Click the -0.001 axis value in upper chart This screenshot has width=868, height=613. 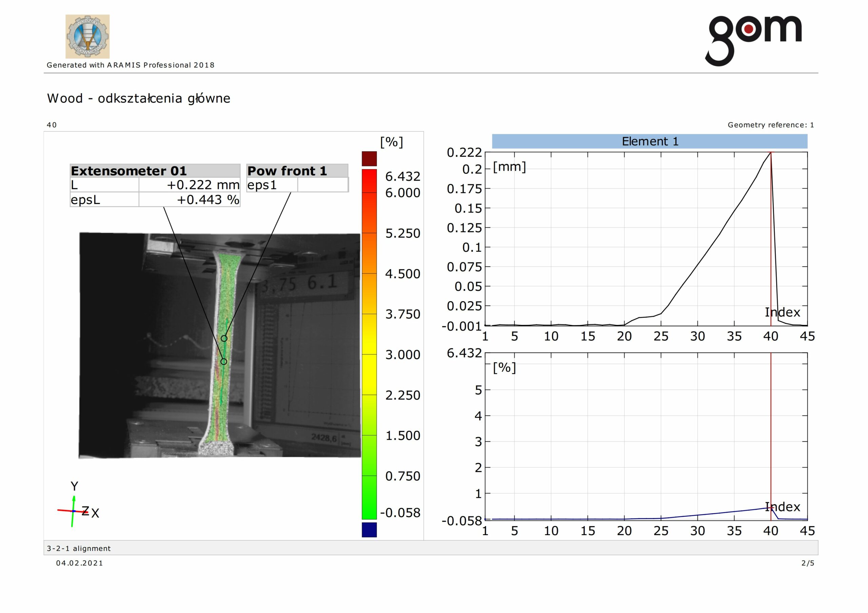click(x=461, y=326)
